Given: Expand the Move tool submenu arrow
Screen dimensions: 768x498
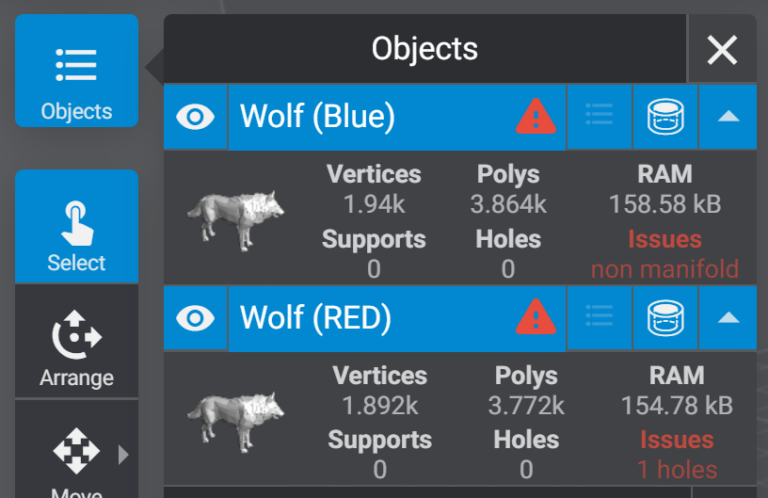Looking at the screenshot, I should click(x=124, y=455).
